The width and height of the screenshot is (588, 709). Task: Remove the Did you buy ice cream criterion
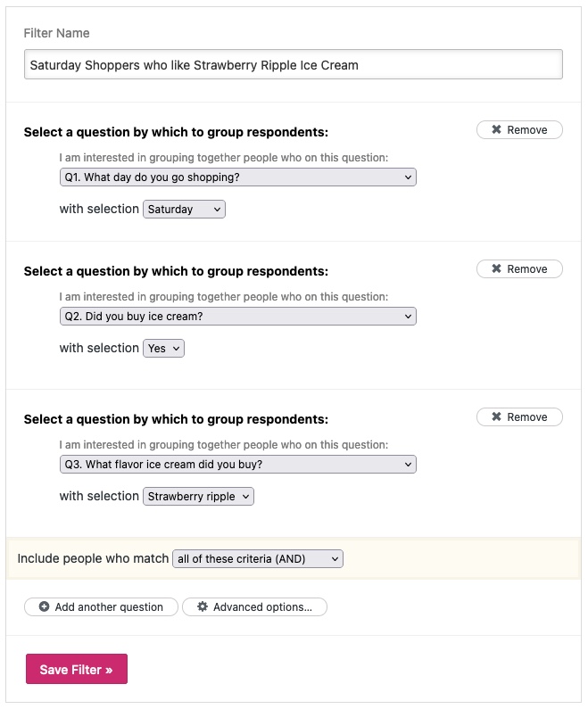click(519, 269)
